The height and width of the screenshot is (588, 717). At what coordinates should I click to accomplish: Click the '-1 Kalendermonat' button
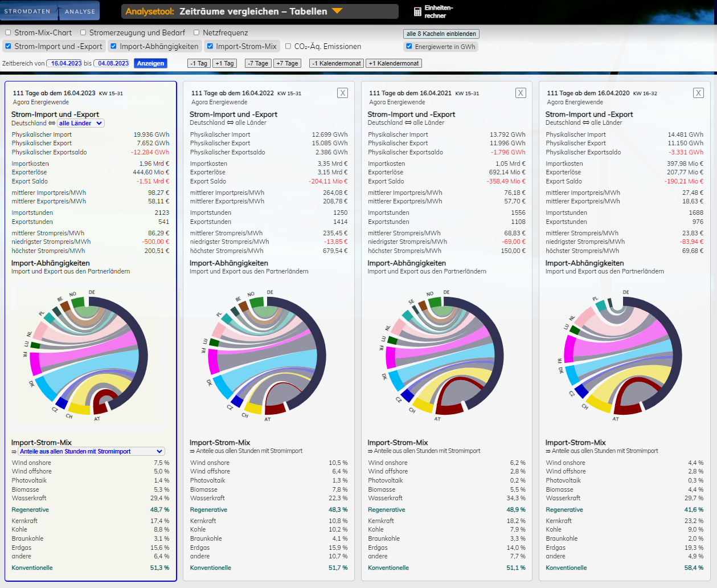(336, 63)
